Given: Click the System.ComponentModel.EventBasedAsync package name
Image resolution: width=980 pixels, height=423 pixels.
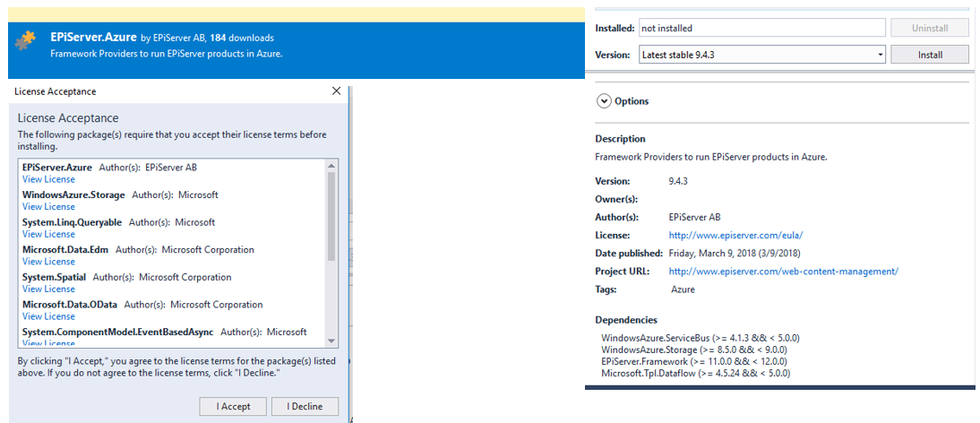Looking at the screenshot, I should point(118,332).
